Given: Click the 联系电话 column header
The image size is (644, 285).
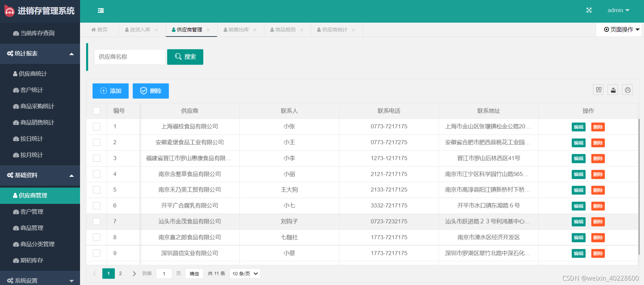Looking at the screenshot, I should (389, 111).
